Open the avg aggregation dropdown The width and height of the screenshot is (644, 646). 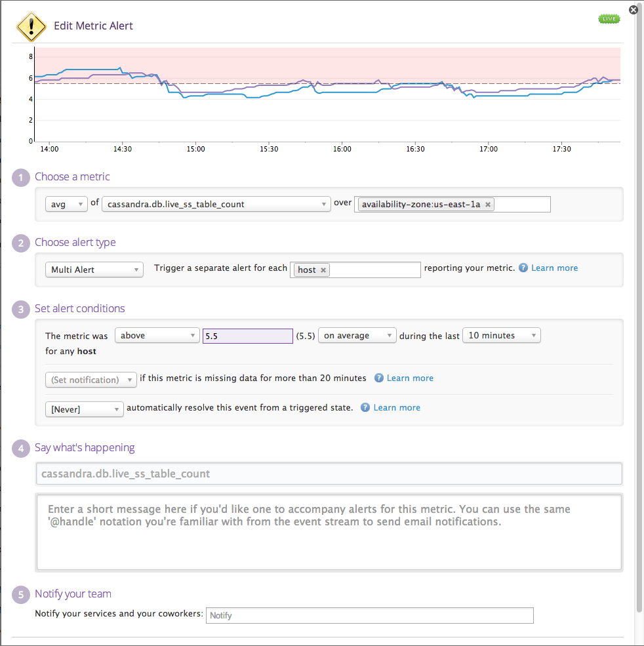66,204
